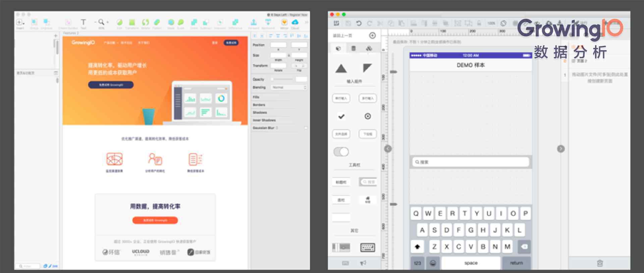Click the circle icon beside the back label

(372, 36)
